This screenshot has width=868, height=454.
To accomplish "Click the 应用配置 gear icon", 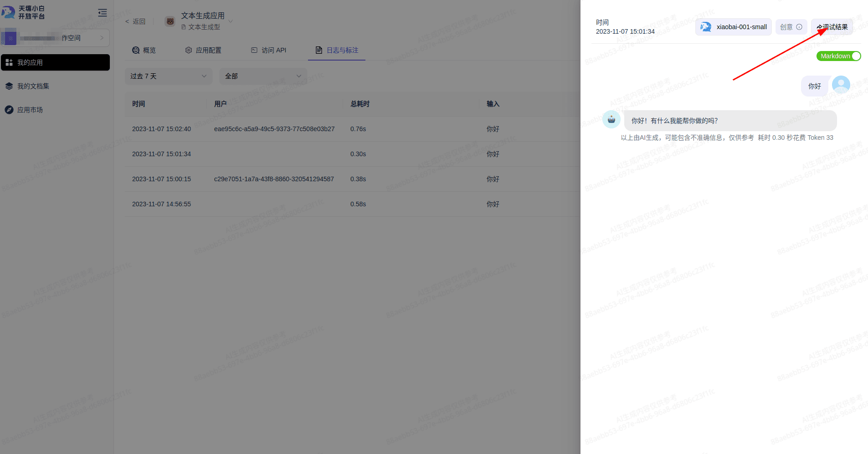I will click(x=189, y=50).
